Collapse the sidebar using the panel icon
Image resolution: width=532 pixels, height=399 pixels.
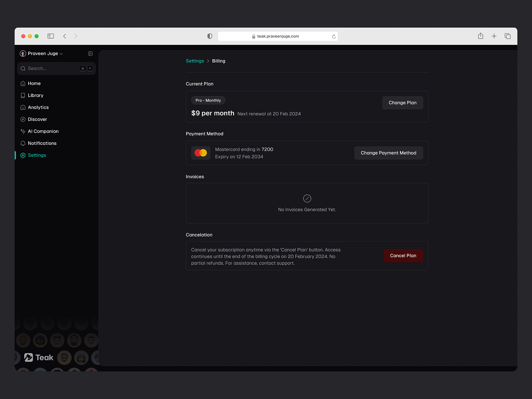pyautogui.click(x=90, y=53)
